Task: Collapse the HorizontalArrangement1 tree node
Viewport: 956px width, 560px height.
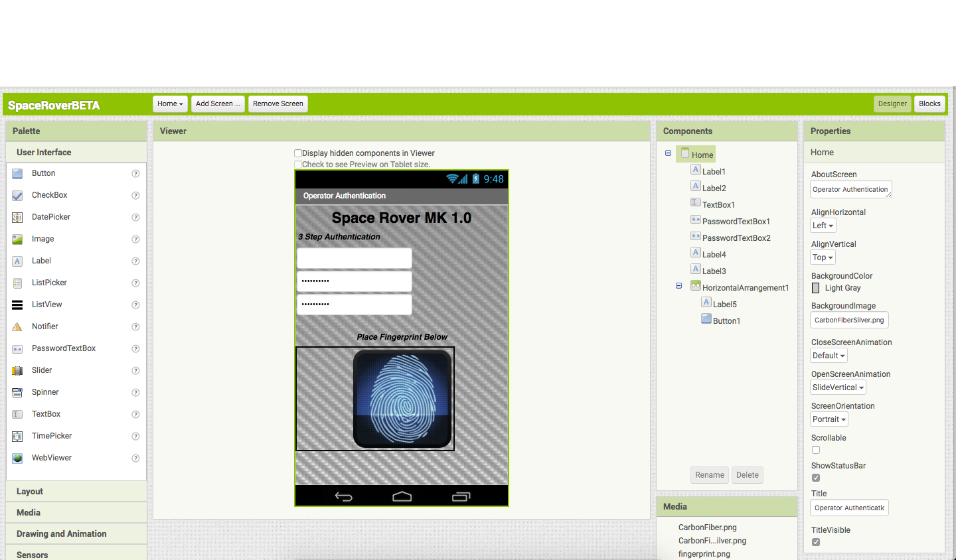Action: pos(678,285)
